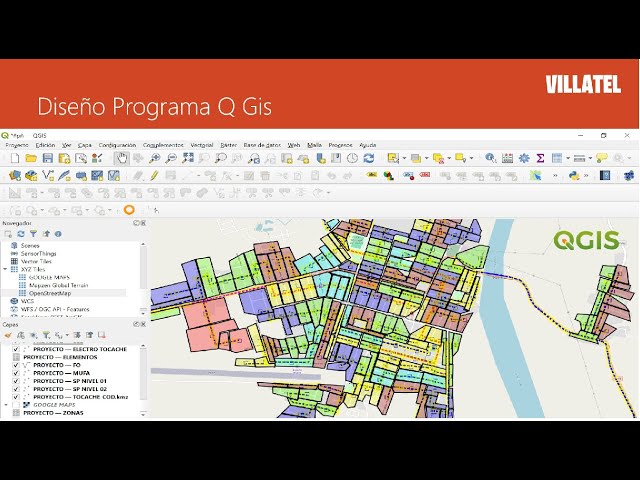Image resolution: width=640 pixels, height=480 pixels.
Task: Select GOOGLE MAPS under XYZ Tiles
Action: click(49, 277)
